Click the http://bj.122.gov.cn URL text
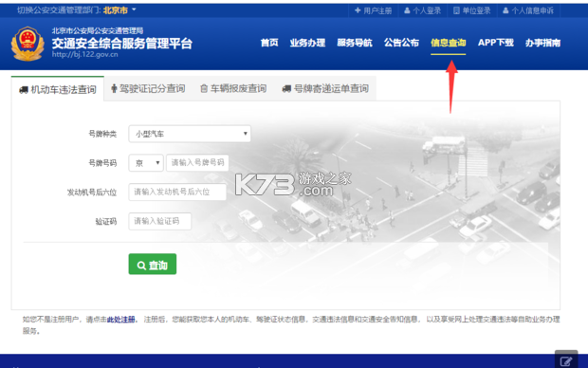The image size is (588, 368). [x=84, y=54]
